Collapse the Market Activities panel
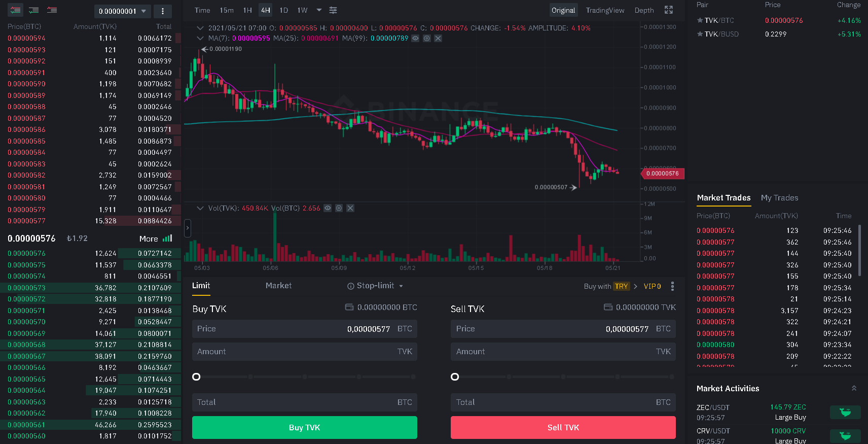 coord(854,388)
